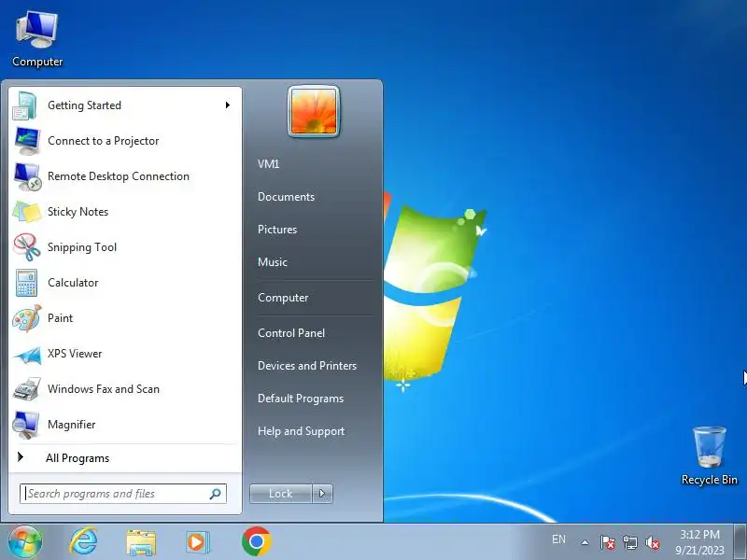This screenshot has width=747, height=560.
Task: Open the Calculator icon
Action: point(27,283)
